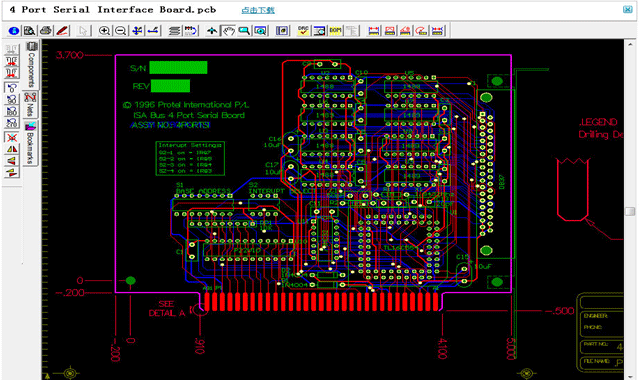Select the red pen markup tool

pyautogui.click(x=62, y=31)
